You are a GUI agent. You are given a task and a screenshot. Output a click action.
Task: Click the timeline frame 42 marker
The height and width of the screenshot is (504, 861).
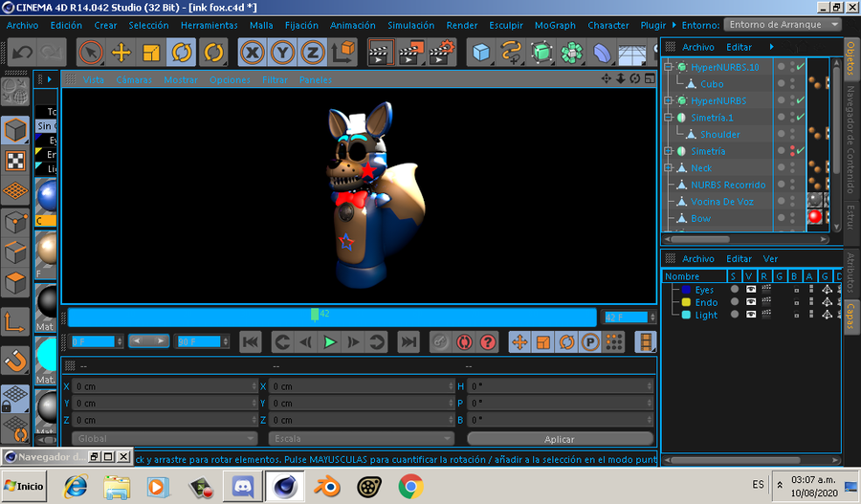315,314
